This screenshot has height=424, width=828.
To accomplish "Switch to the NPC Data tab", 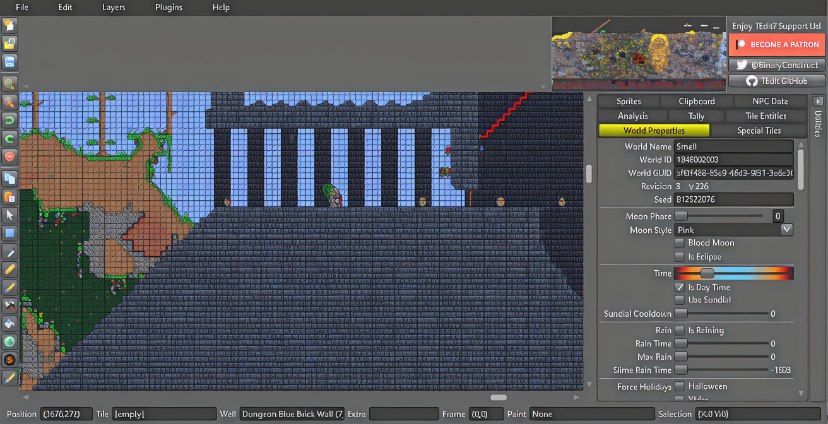I will [770, 101].
